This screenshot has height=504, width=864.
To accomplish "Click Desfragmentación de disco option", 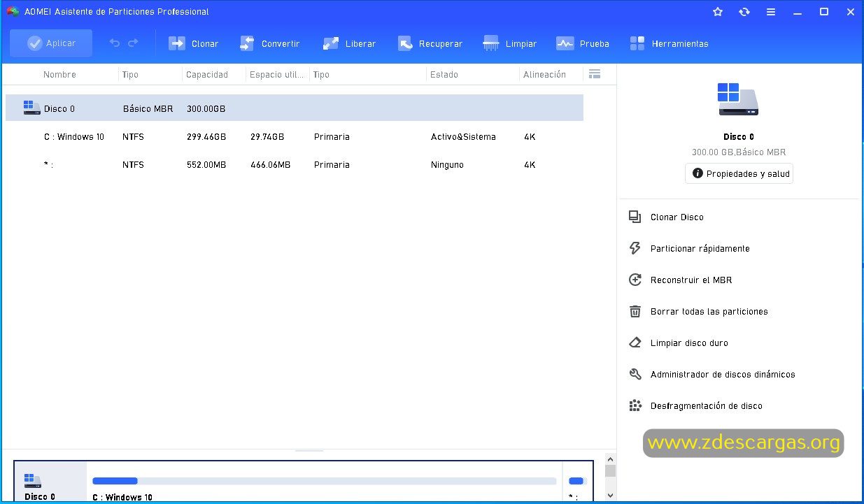I will coord(706,406).
